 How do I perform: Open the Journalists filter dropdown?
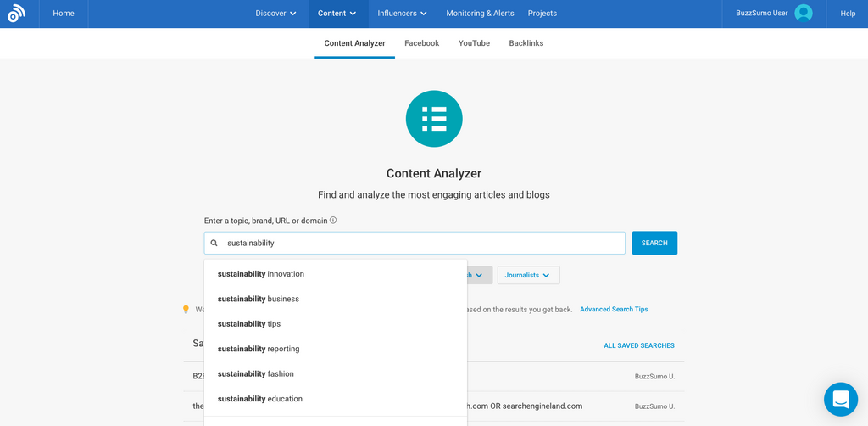tap(528, 275)
